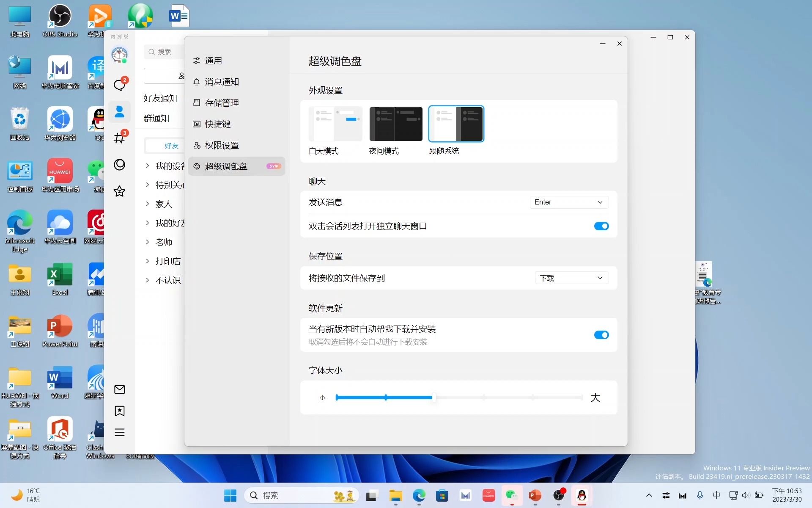
Task: Expand 我的设备 contact group
Action: pyautogui.click(x=148, y=166)
